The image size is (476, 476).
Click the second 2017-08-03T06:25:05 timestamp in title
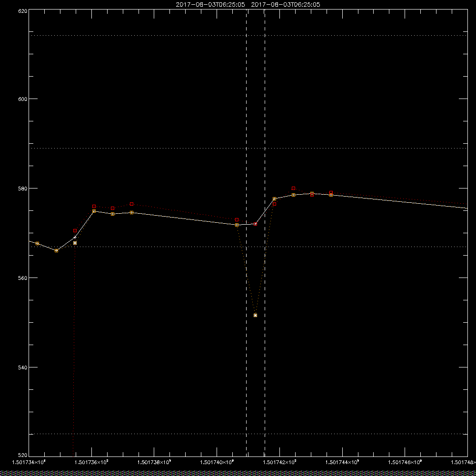[x=286, y=5]
